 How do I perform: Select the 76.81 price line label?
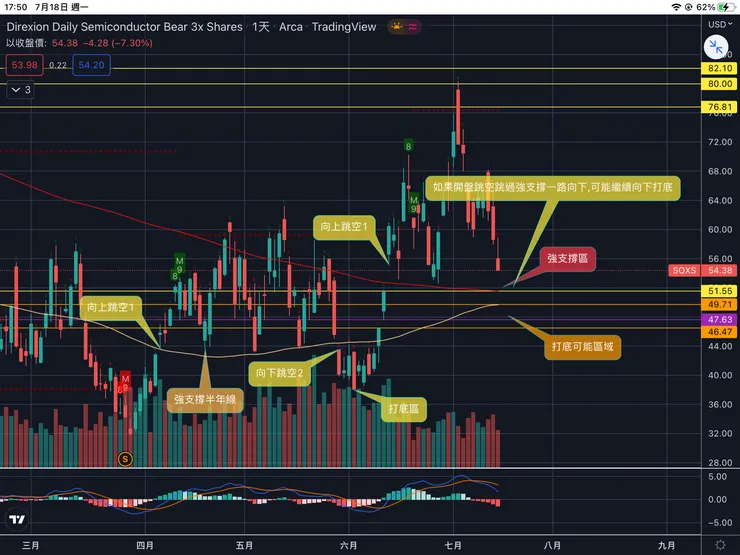720,107
